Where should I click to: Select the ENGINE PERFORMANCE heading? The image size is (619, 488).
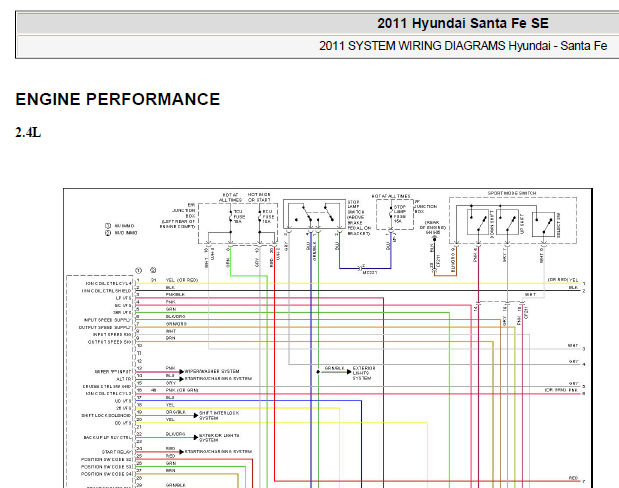pyautogui.click(x=118, y=99)
